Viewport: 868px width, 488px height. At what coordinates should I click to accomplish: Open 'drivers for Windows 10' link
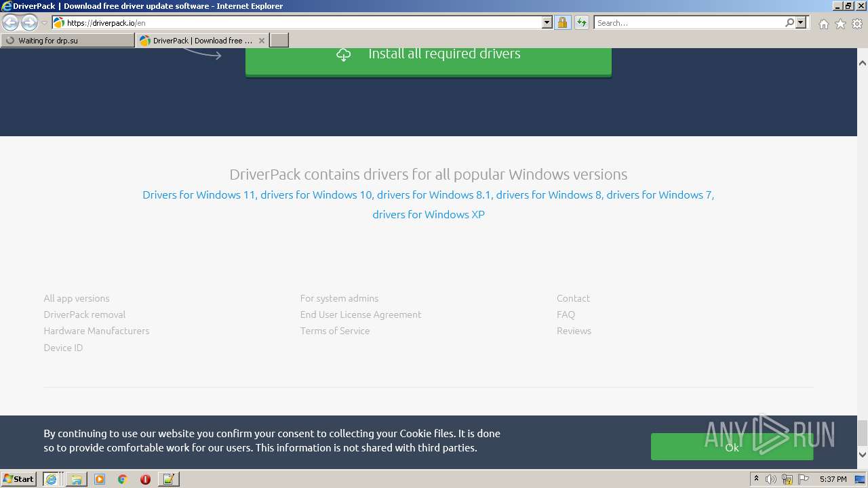tap(316, 195)
